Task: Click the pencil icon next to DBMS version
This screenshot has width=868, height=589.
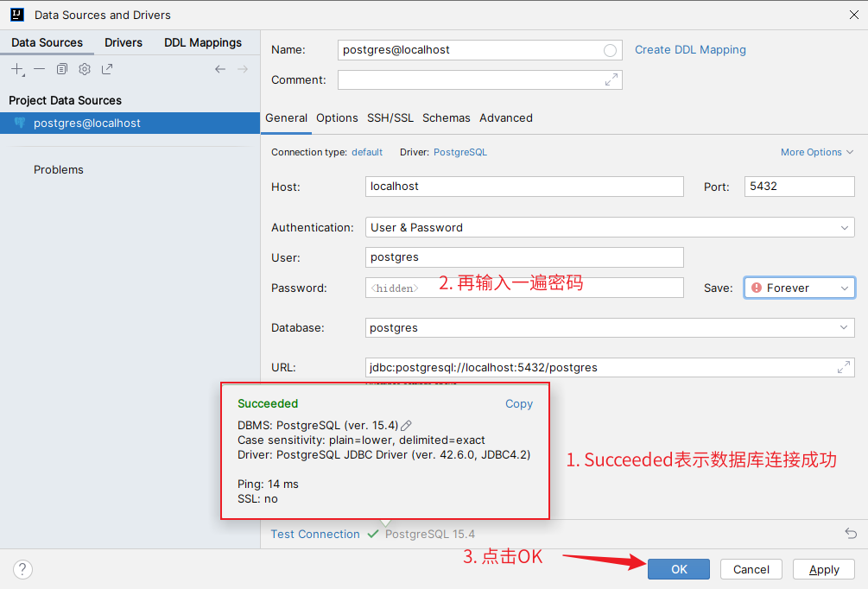Action: [x=407, y=425]
